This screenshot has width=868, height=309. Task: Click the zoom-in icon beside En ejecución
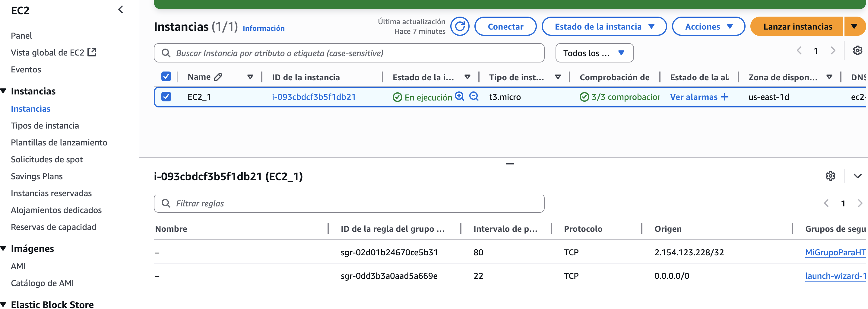459,96
